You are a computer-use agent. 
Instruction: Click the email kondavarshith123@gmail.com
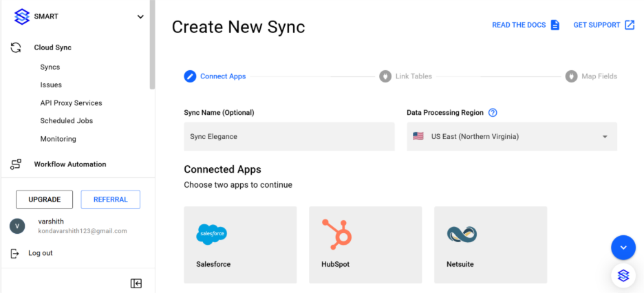pyautogui.click(x=83, y=231)
